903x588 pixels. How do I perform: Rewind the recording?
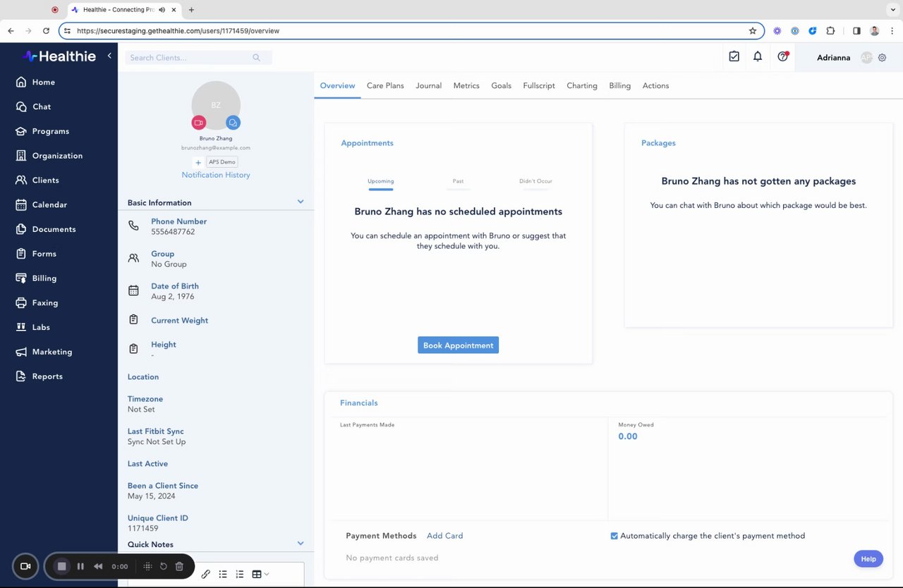pyautogui.click(x=98, y=566)
